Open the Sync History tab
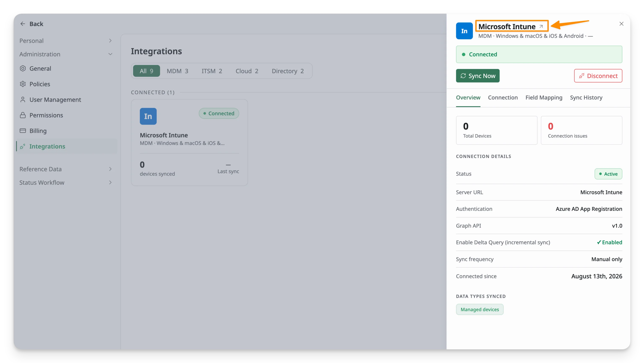 (586, 97)
